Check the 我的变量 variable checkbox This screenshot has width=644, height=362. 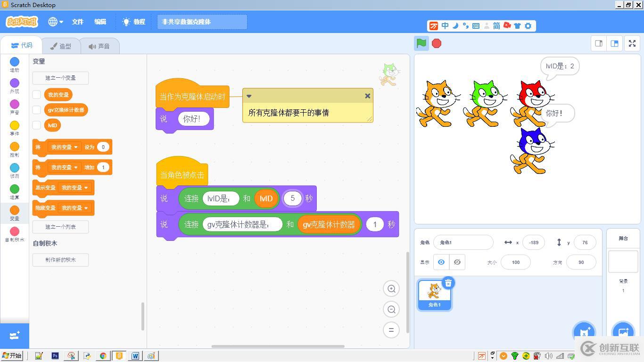click(36, 94)
